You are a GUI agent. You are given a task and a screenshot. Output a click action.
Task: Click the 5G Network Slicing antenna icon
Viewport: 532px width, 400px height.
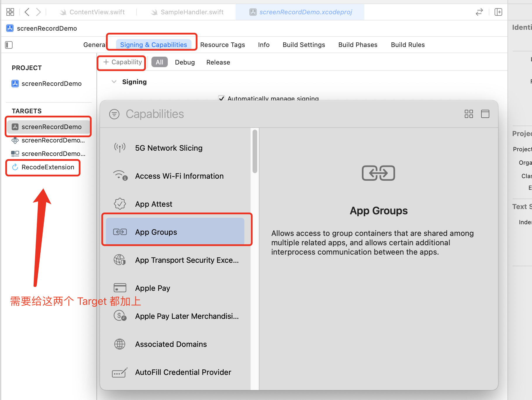[x=120, y=148]
